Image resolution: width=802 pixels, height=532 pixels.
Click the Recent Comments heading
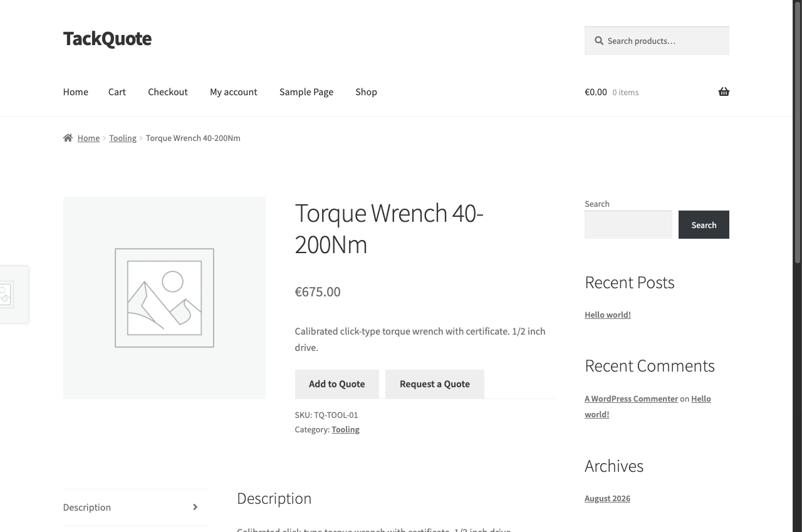pyautogui.click(x=650, y=366)
